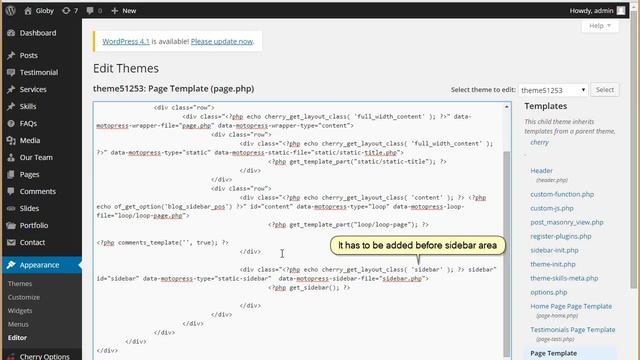Click the comments_template code line
The height and width of the screenshot is (360, 640).
tap(162, 242)
